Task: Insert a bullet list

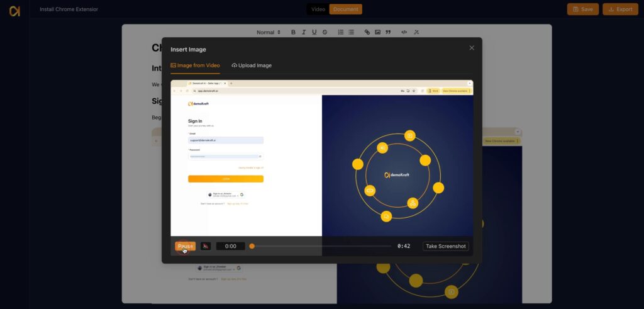Action: pos(351,32)
